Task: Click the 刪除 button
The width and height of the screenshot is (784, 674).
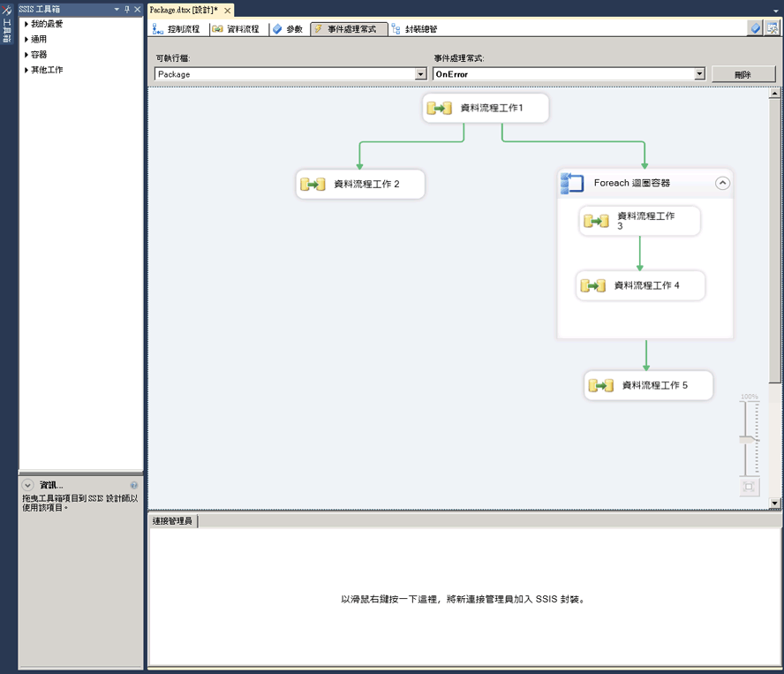Action: pyautogui.click(x=743, y=74)
